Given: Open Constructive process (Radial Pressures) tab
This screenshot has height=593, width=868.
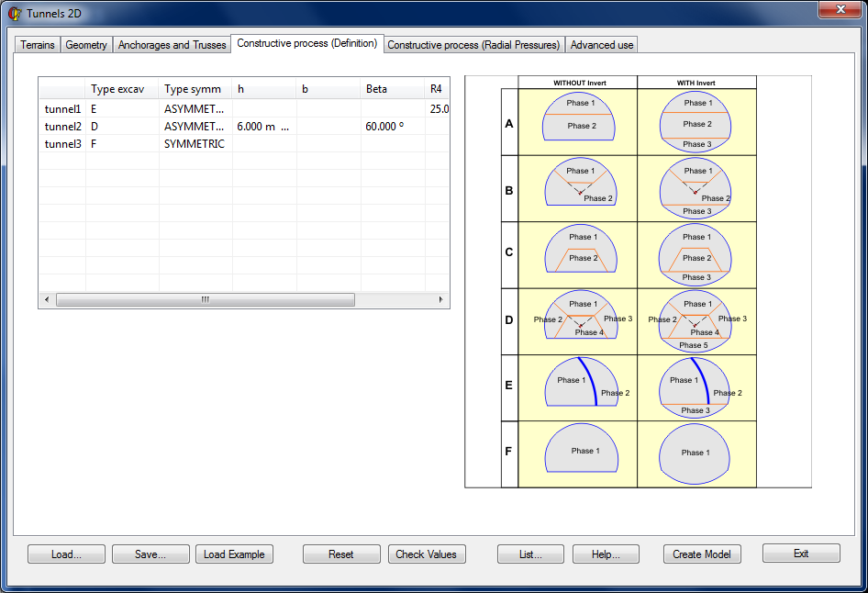Looking at the screenshot, I should [473, 45].
